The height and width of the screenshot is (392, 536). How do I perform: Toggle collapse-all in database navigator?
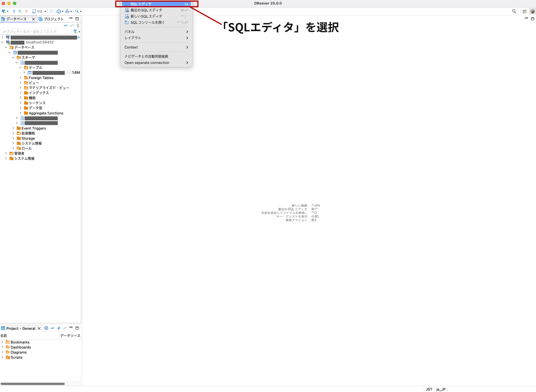[66, 26]
